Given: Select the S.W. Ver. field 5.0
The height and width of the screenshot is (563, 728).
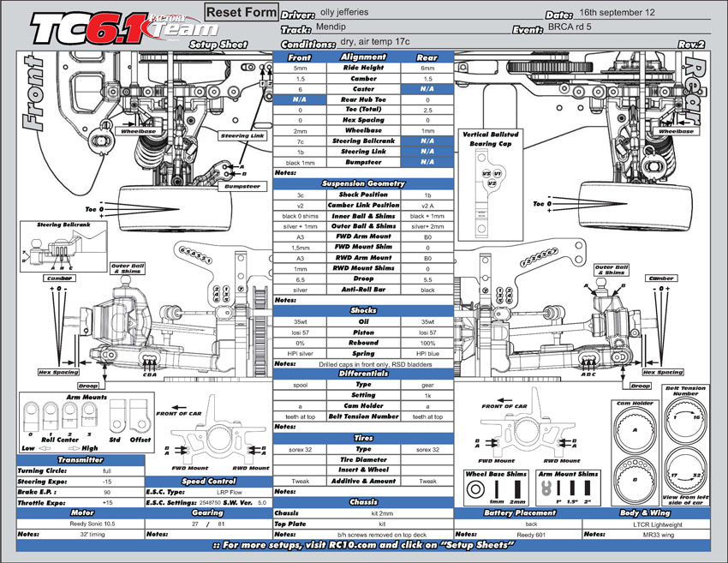Looking at the screenshot, I should tap(262, 503).
